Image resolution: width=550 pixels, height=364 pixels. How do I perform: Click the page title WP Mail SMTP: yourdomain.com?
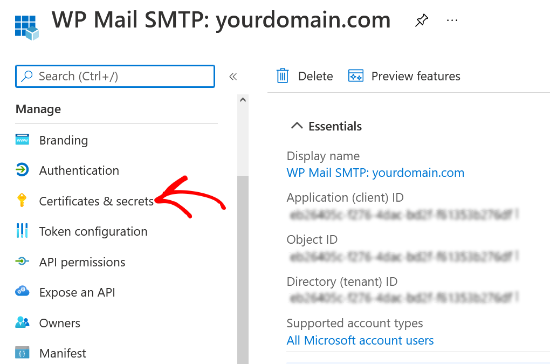point(221,20)
